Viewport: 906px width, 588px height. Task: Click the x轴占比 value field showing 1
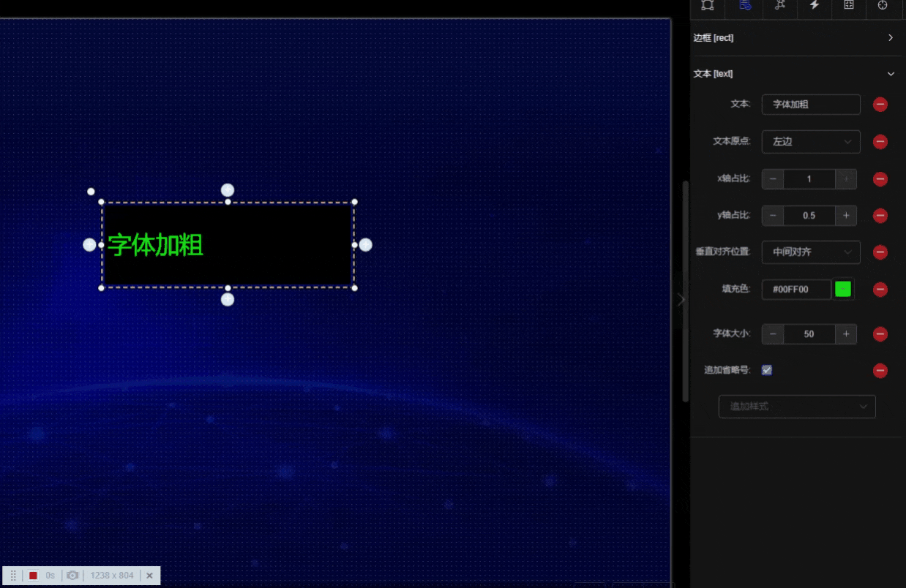[x=809, y=179]
